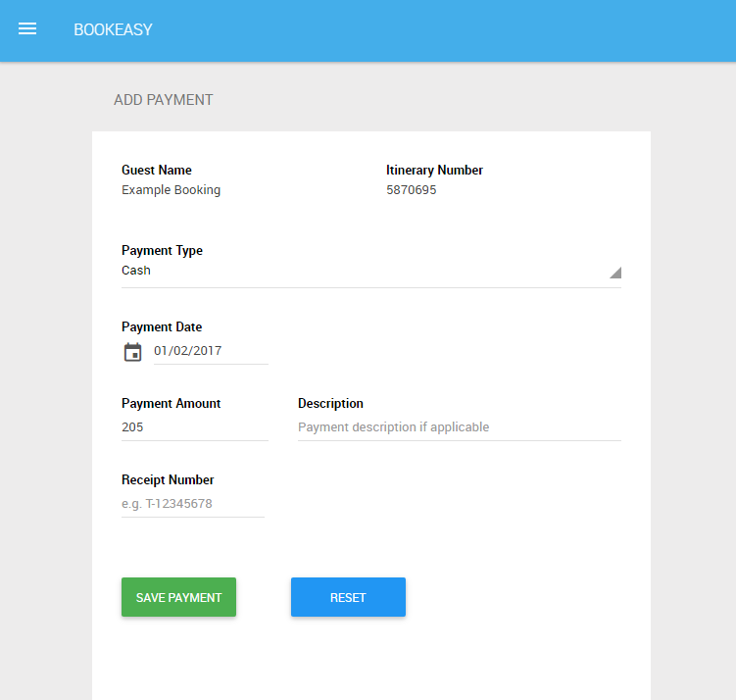The height and width of the screenshot is (700, 736).
Task: Focus the Payment Amount field with 205
Action: (195, 427)
